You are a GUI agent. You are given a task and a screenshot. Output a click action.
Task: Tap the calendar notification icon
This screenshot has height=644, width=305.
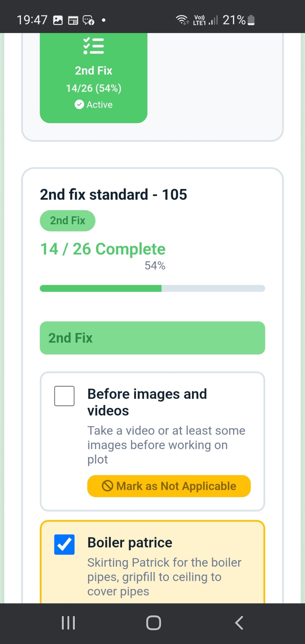[x=73, y=20]
